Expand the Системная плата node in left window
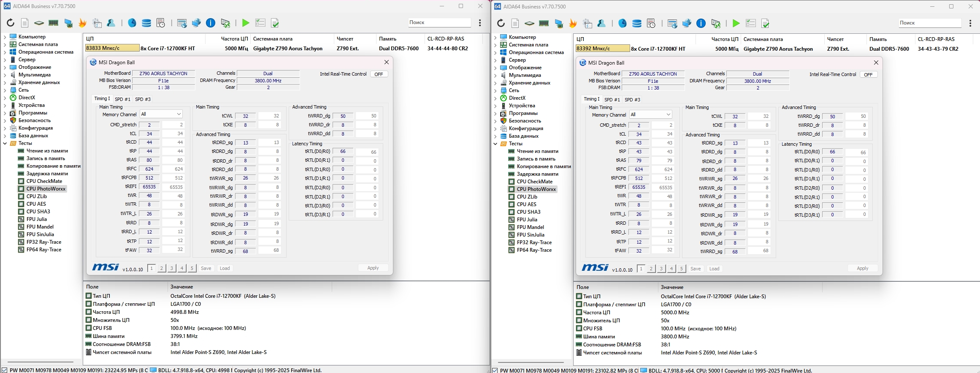Image resolution: width=980 pixels, height=373 pixels. coord(5,44)
